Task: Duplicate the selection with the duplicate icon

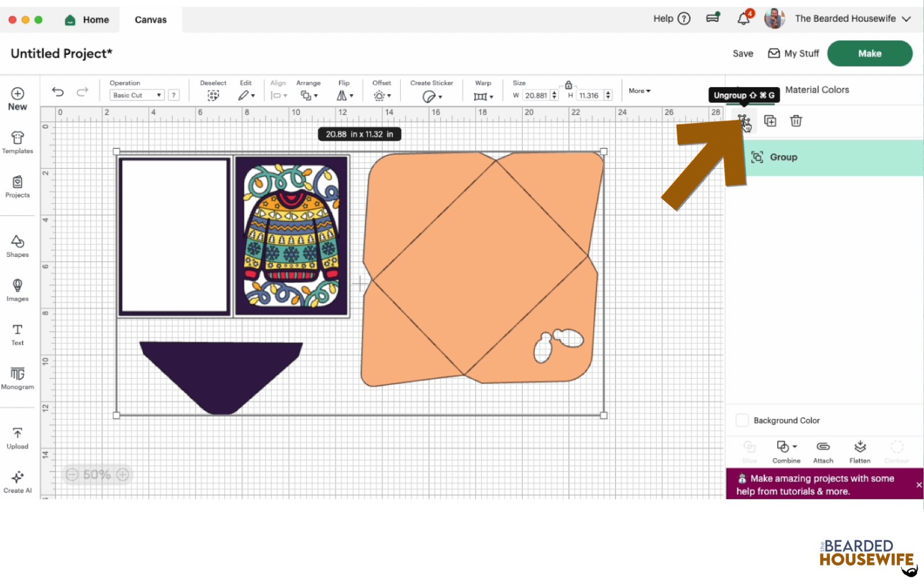Action: tap(770, 121)
